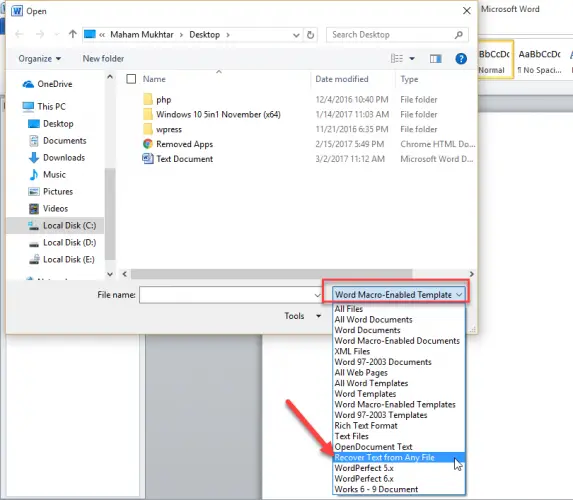Click Desktop in the address path
The image size is (573, 500).
(205, 35)
